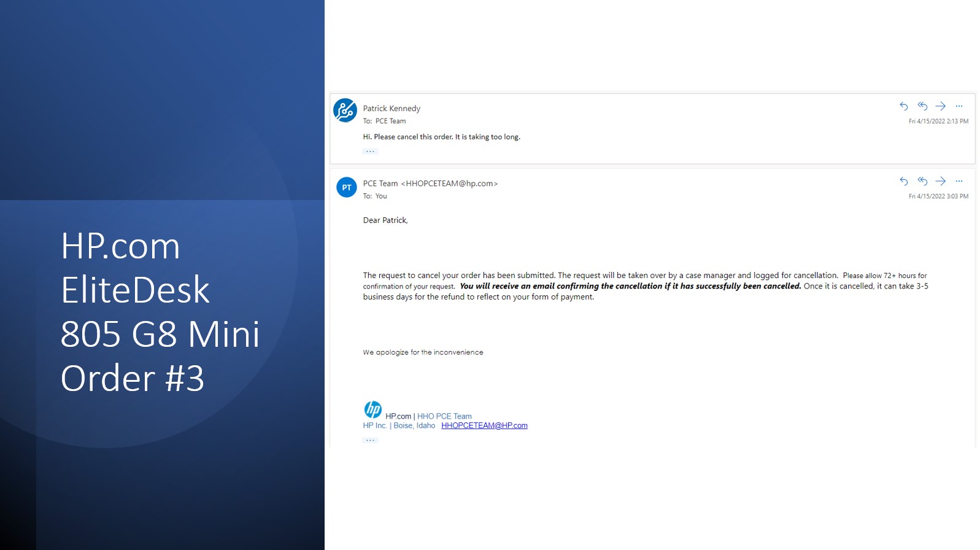Viewport: 980px width, 550px height.
Task: Open more actions for Patrick Kennedy's message
Action: [x=959, y=106]
